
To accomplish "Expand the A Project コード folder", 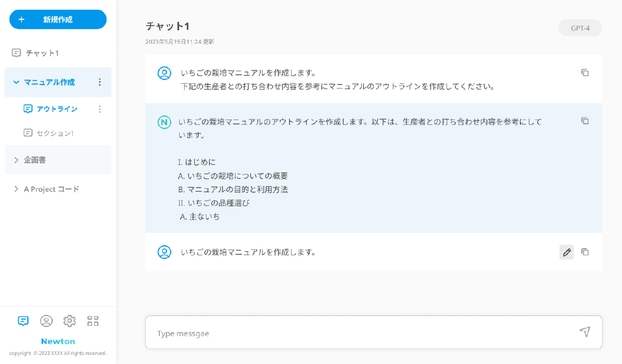I will (16, 189).
